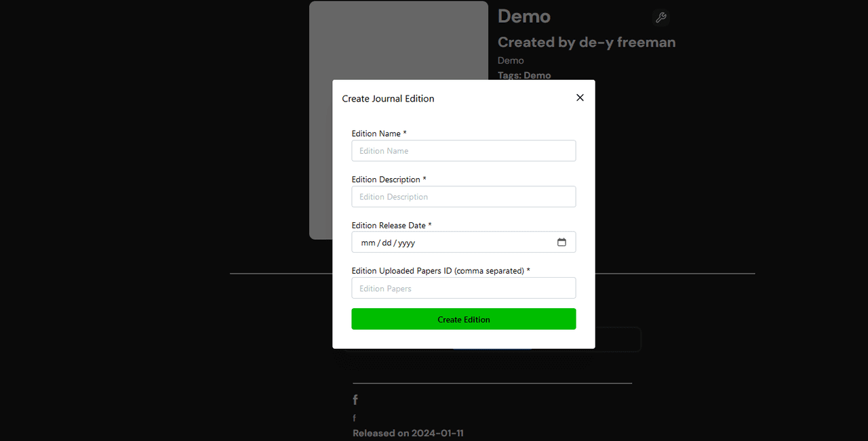Select the mm month segment of date

368,243
